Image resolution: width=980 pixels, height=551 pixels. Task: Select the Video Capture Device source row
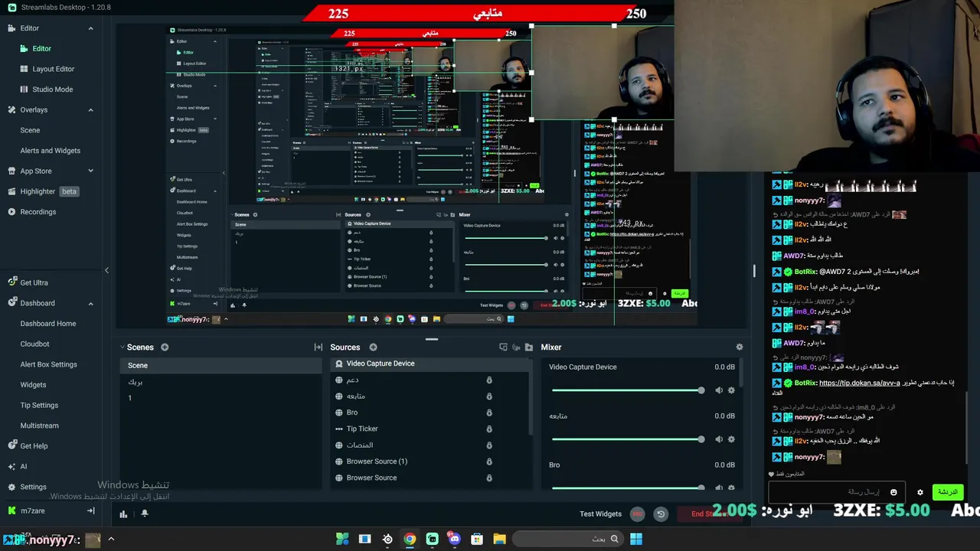[x=431, y=364]
